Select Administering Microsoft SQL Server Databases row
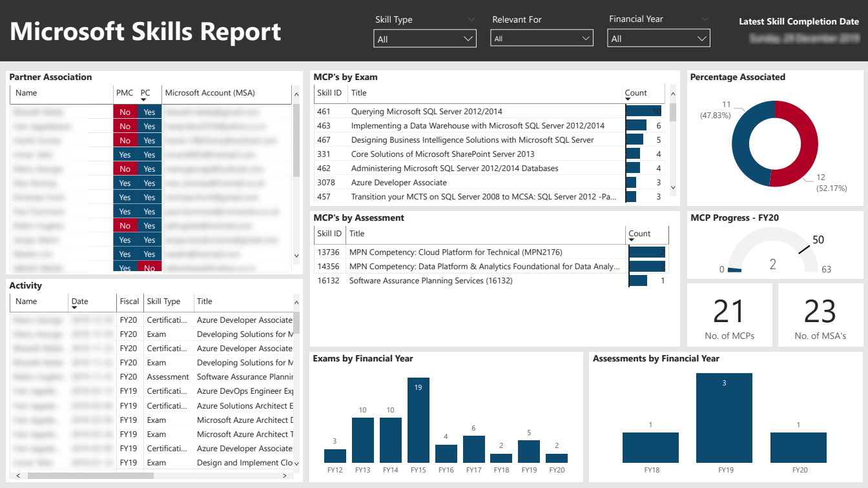This screenshot has width=868, height=488. [490, 168]
